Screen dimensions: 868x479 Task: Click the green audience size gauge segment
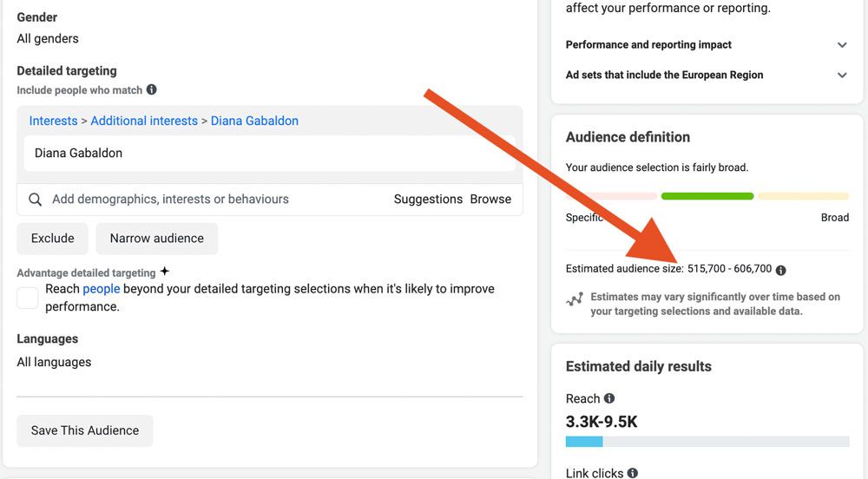click(707, 196)
